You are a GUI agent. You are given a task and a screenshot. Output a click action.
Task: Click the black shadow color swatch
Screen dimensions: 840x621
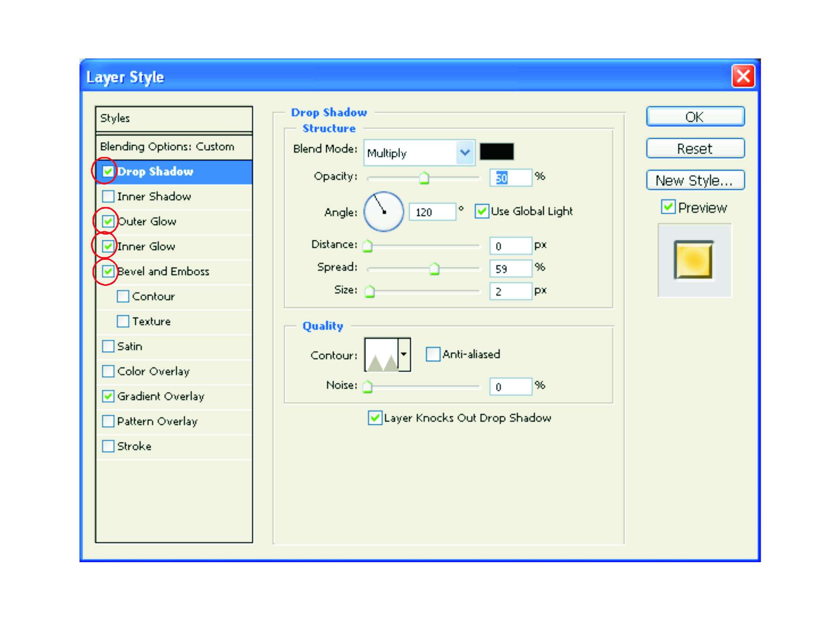(496, 152)
